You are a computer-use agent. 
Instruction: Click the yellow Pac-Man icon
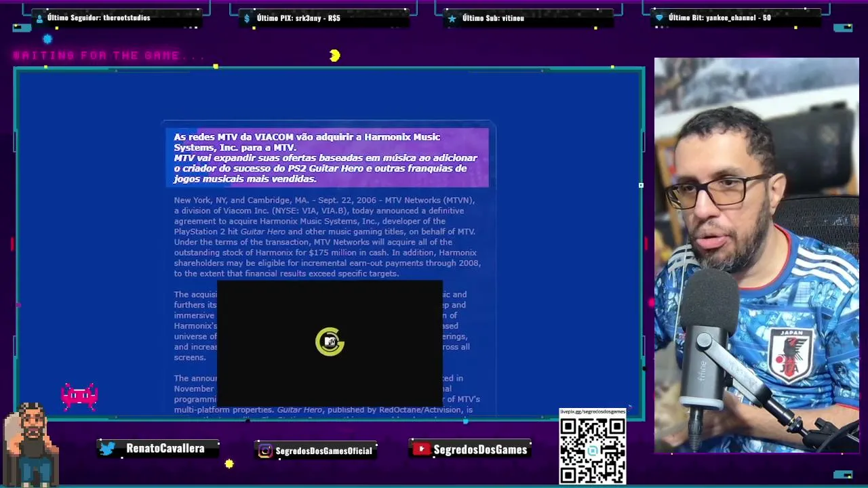pos(335,56)
